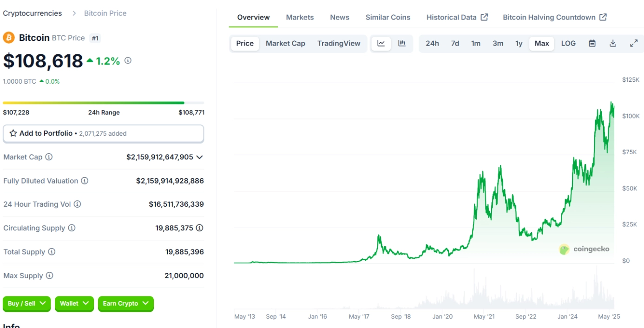Click the $107,228 range low value
This screenshot has height=328, width=644.
[16, 112]
